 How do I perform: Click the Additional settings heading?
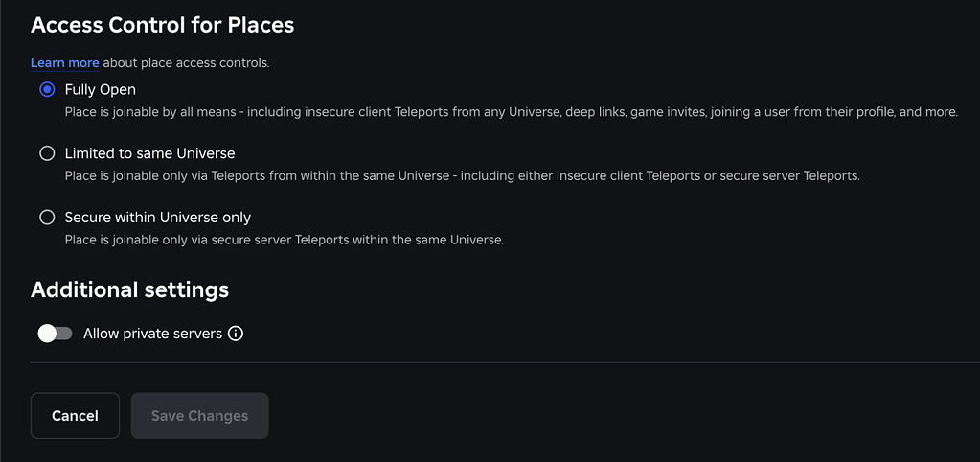click(x=129, y=289)
